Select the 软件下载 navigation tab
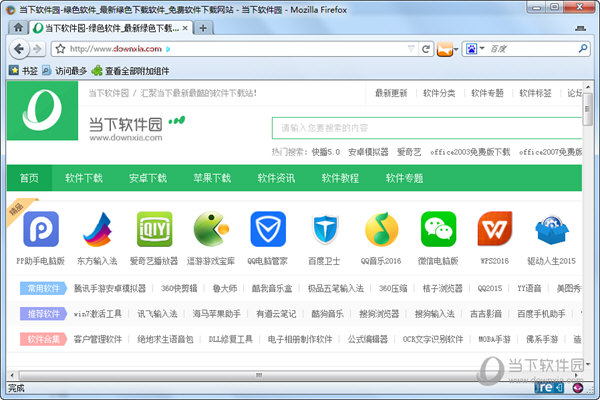 (84, 178)
